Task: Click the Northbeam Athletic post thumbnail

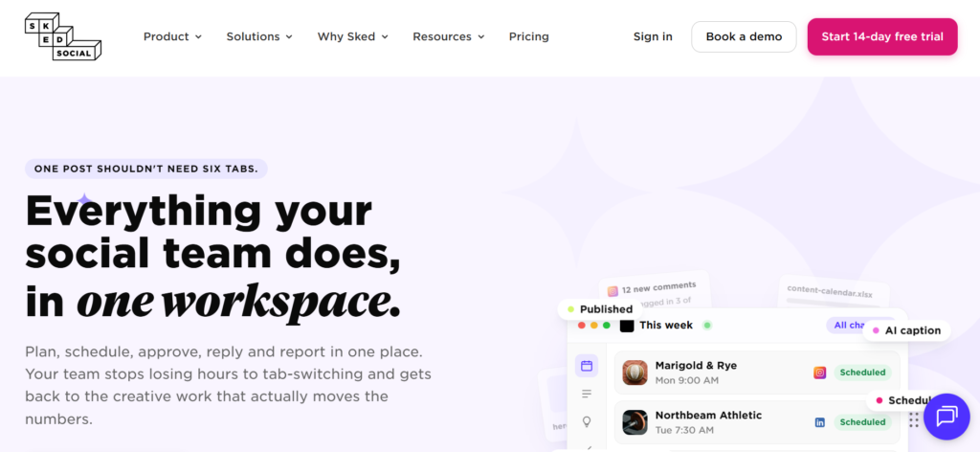Action: coord(635,422)
